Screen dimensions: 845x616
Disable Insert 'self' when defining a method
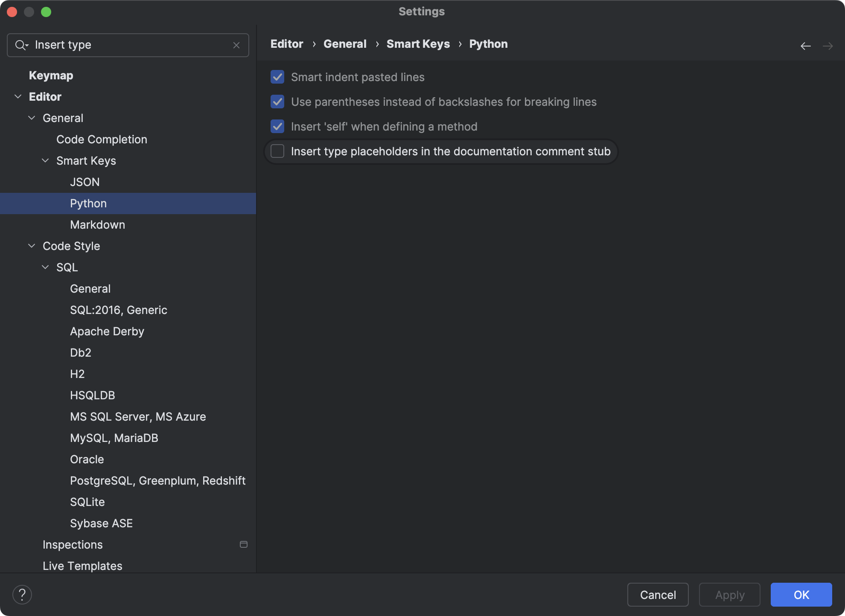[277, 126]
